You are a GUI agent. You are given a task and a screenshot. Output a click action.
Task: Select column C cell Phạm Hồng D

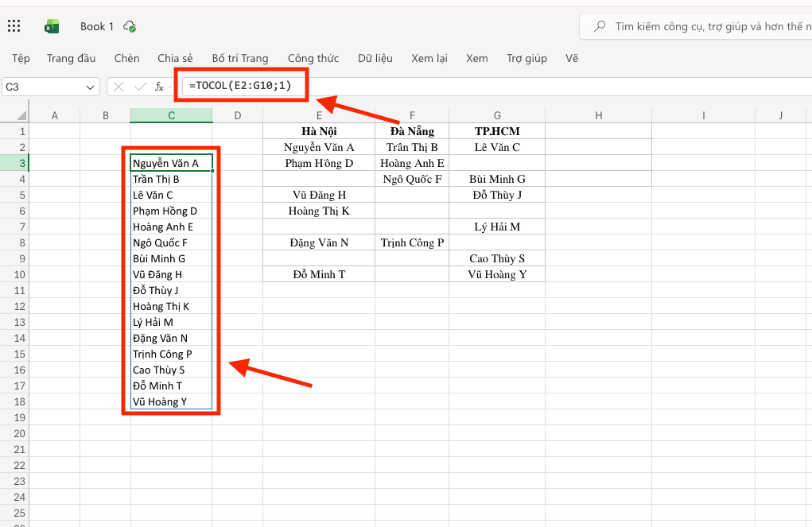[172, 211]
